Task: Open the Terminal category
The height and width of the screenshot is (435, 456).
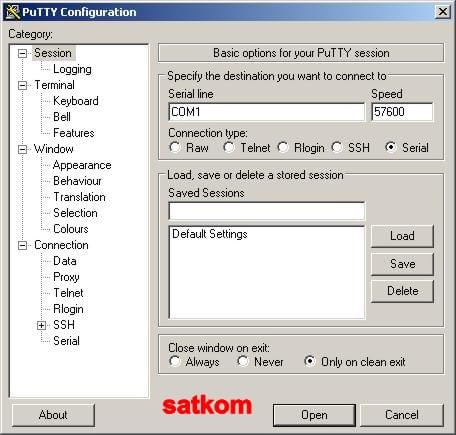Action: 54,85
